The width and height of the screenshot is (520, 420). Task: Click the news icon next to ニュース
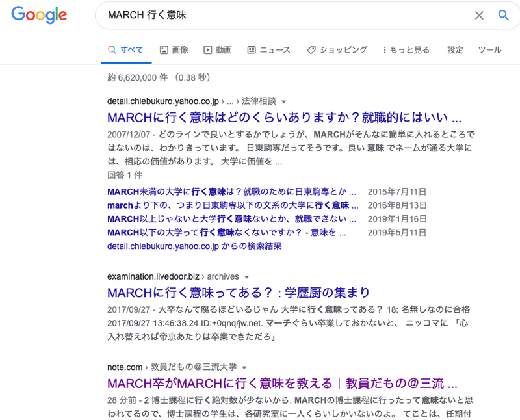(252, 49)
